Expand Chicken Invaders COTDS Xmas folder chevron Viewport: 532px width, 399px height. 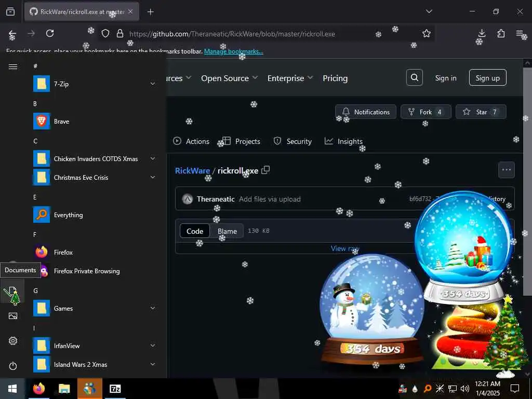coord(153,159)
